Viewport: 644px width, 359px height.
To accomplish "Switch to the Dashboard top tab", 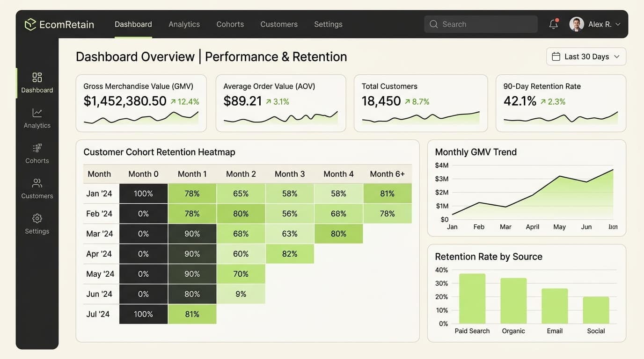I will pyautogui.click(x=133, y=24).
